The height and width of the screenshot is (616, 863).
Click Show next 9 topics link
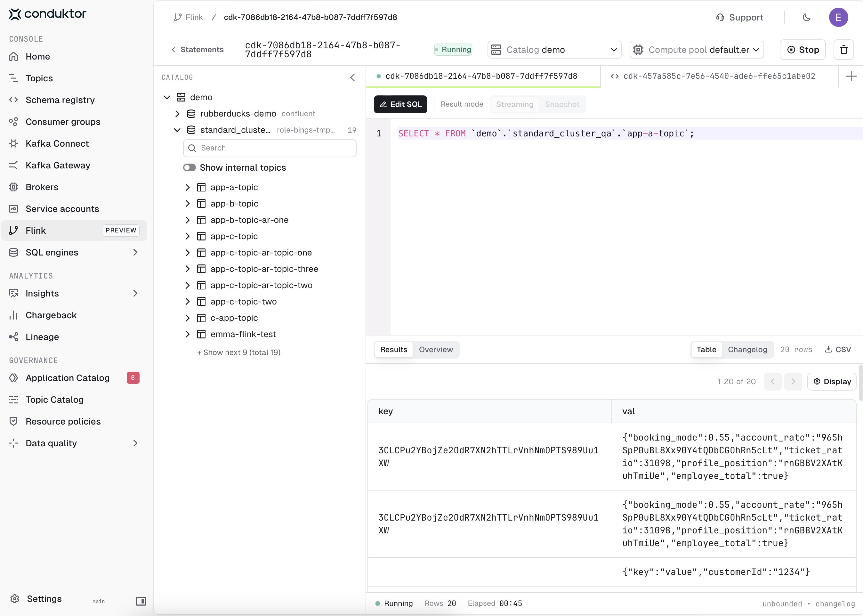pos(238,353)
